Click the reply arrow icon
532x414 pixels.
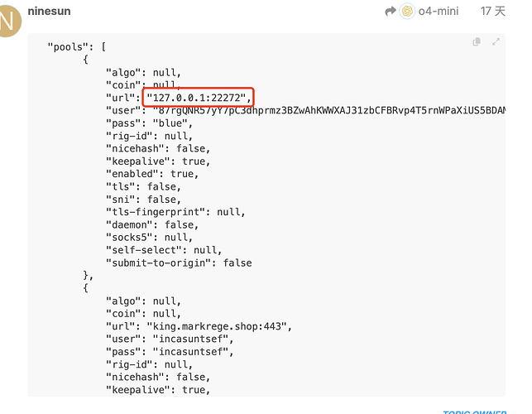(x=391, y=12)
